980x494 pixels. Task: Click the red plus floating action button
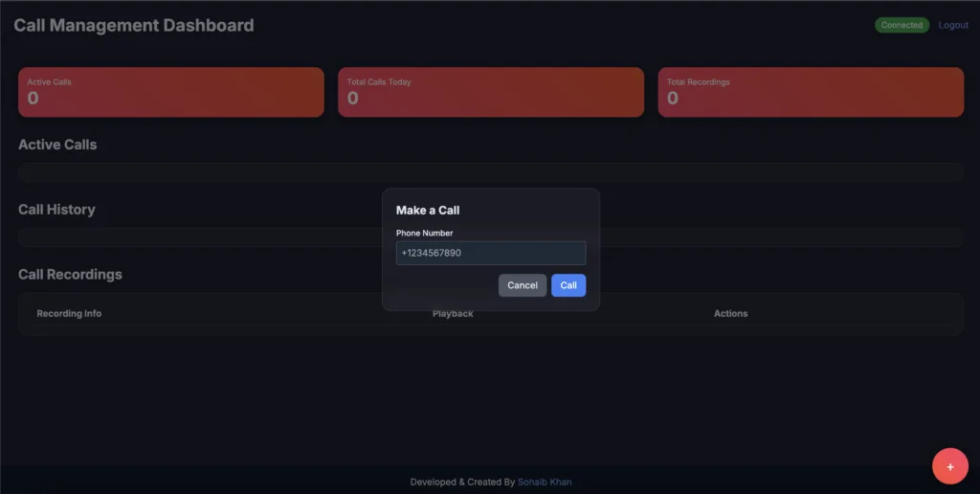949,466
